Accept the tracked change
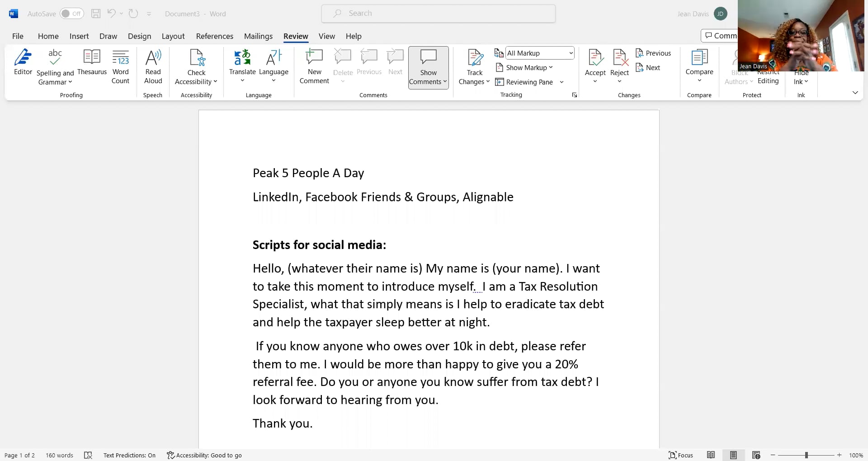Image resolution: width=868 pixels, height=461 pixels. click(595, 62)
